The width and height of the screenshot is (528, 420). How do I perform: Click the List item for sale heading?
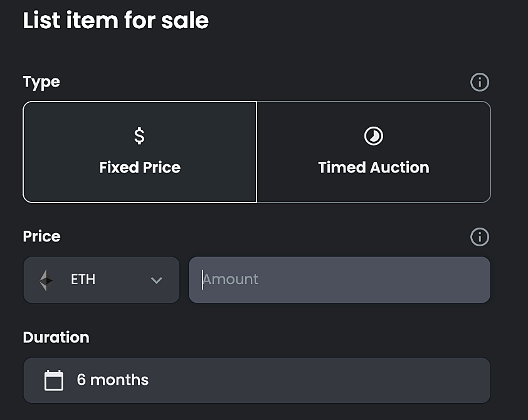[x=116, y=21]
